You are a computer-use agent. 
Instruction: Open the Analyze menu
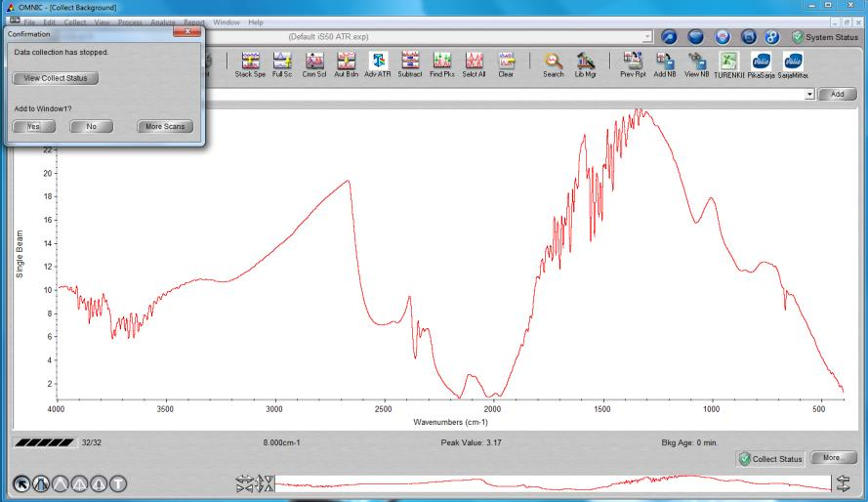point(163,22)
